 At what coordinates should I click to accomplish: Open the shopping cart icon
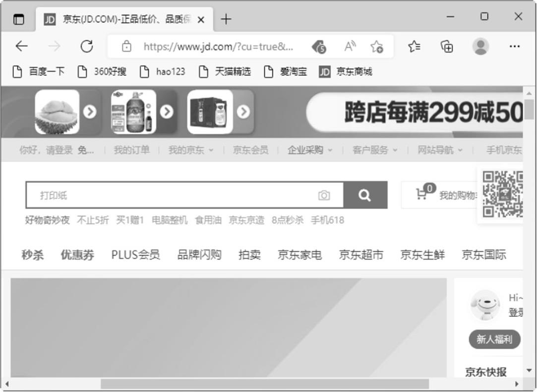coord(421,194)
